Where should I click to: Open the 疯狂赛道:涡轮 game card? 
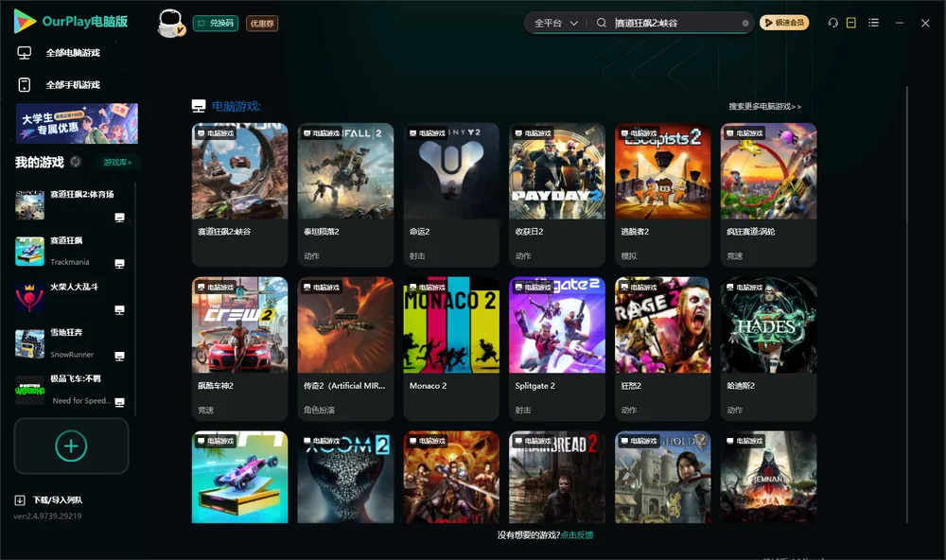pyautogui.click(x=768, y=194)
